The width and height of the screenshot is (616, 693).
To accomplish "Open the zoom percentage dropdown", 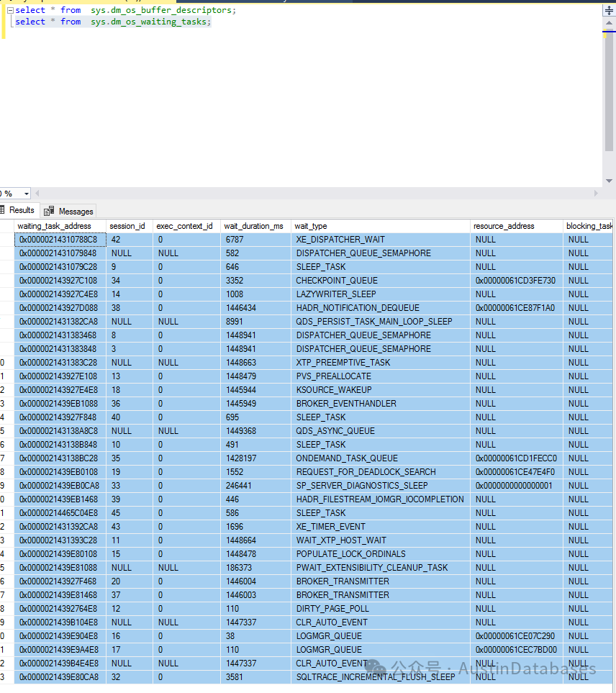I will 27,194.
